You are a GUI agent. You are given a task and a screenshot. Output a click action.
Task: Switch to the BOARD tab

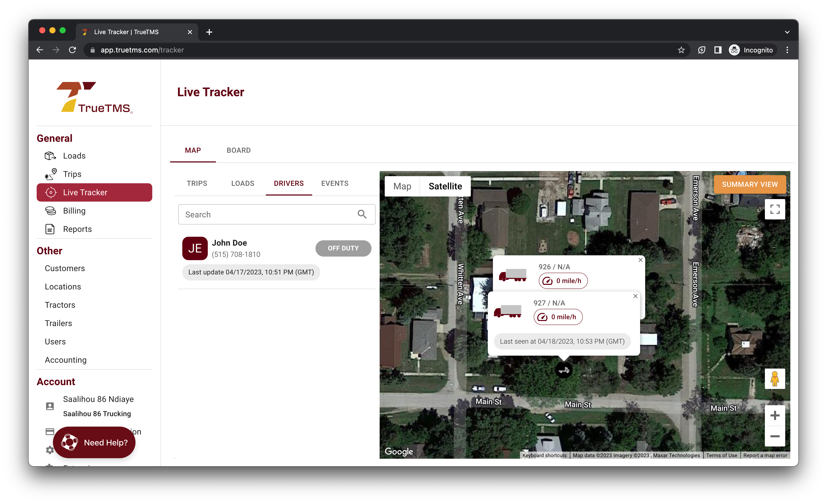(238, 150)
